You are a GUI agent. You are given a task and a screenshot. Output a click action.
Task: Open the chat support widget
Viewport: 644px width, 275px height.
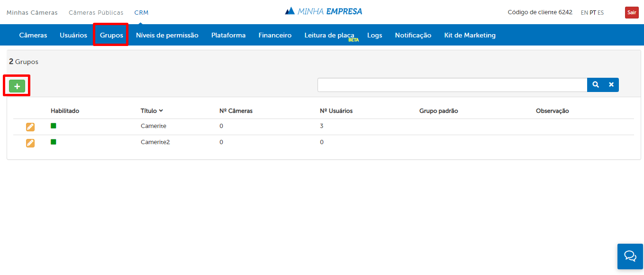630,256
